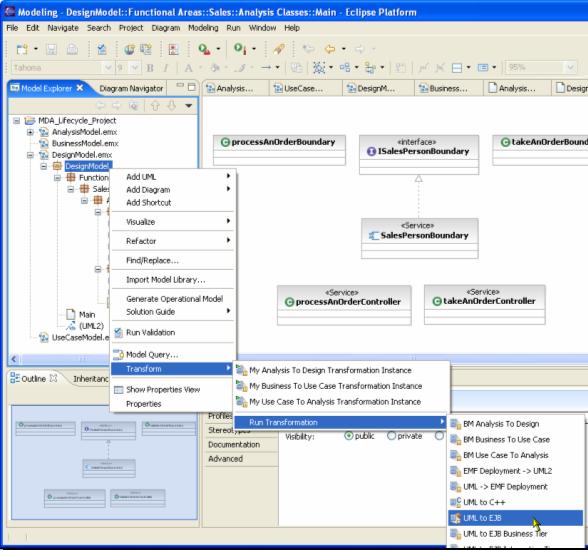Click the Save toolbar icon

(51, 49)
